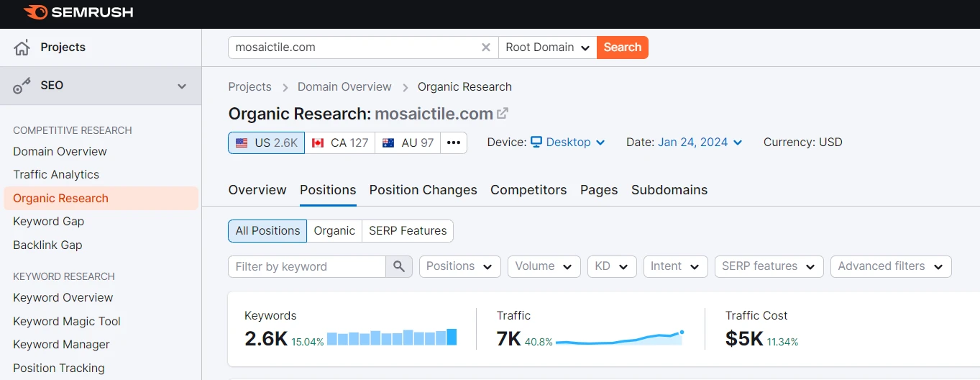The height and width of the screenshot is (380, 980).
Task: Switch to the Competitors tab
Action: click(x=528, y=190)
